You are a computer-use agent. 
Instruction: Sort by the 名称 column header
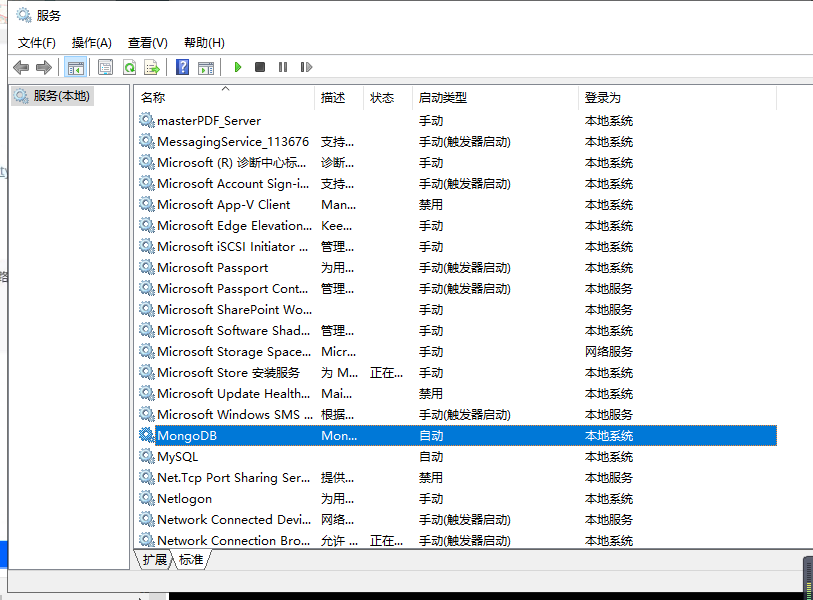[224, 97]
